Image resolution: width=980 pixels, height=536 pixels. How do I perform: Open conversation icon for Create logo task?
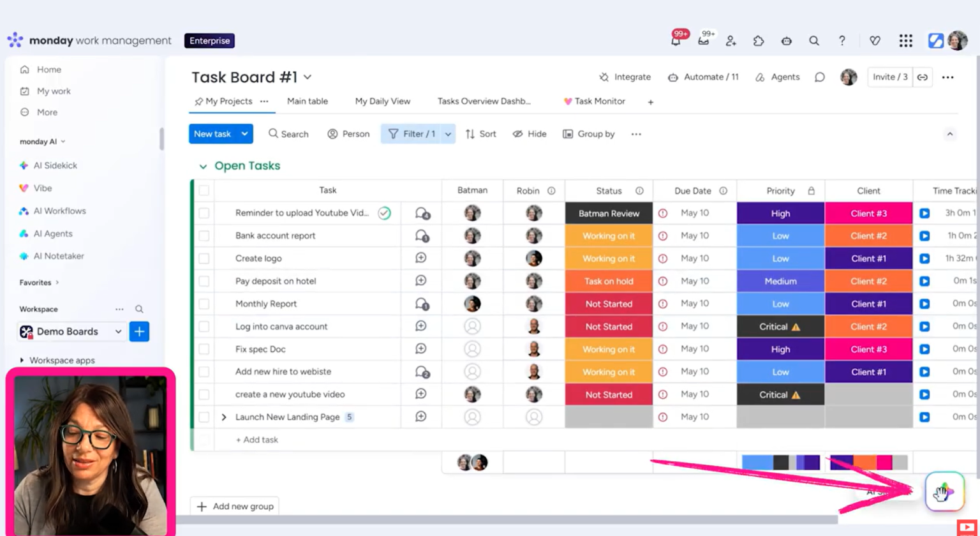421,258
